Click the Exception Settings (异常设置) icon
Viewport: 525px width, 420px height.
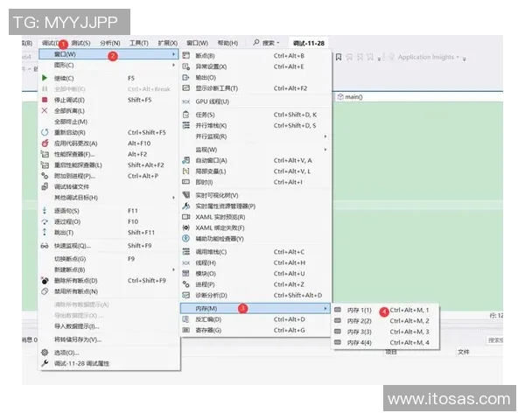coord(185,66)
